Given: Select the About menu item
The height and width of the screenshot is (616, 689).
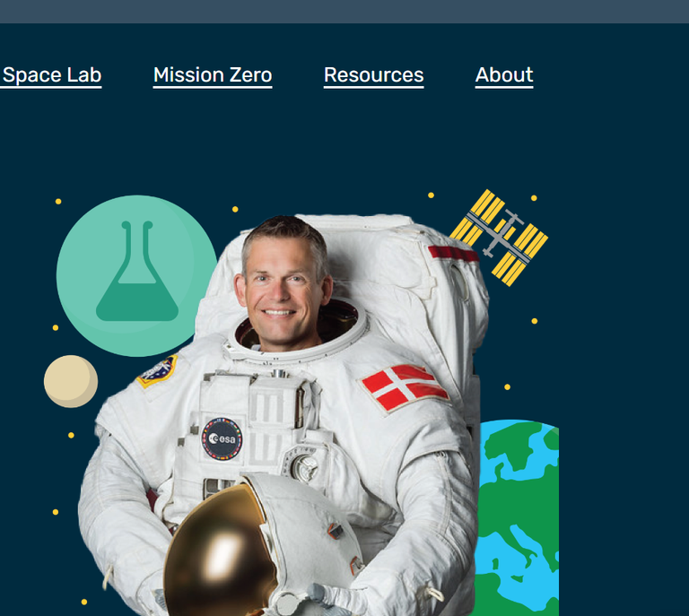Looking at the screenshot, I should coord(504,75).
